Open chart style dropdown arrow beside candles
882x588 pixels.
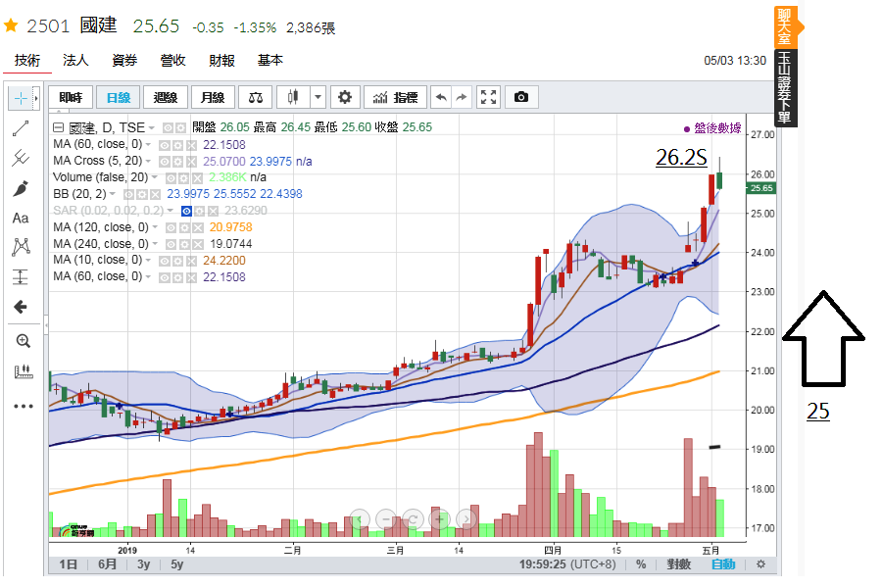coord(318,97)
